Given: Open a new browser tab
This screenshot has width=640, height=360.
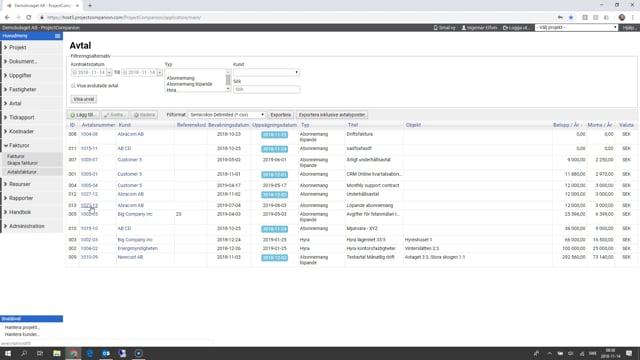Looking at the screenshot, I should 90,6.
